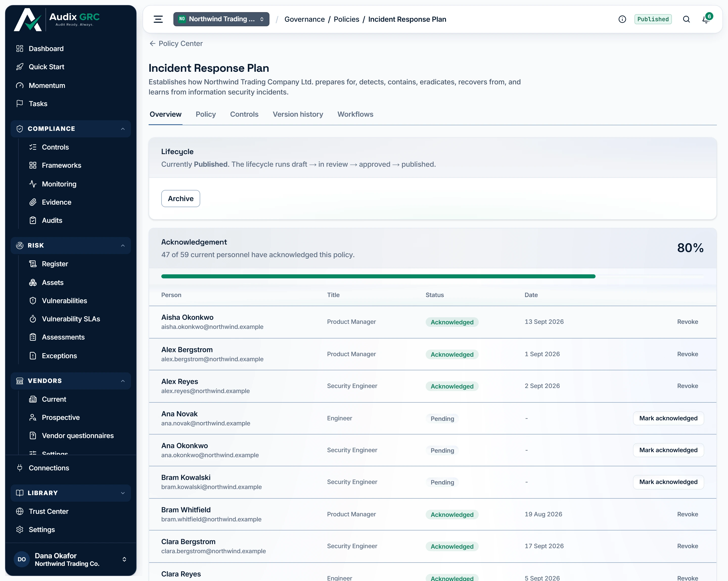Viewport: 728px width, 581px height.
Task: Click the info circle icon
Action: pyautogui.click(x=622, y=19)
